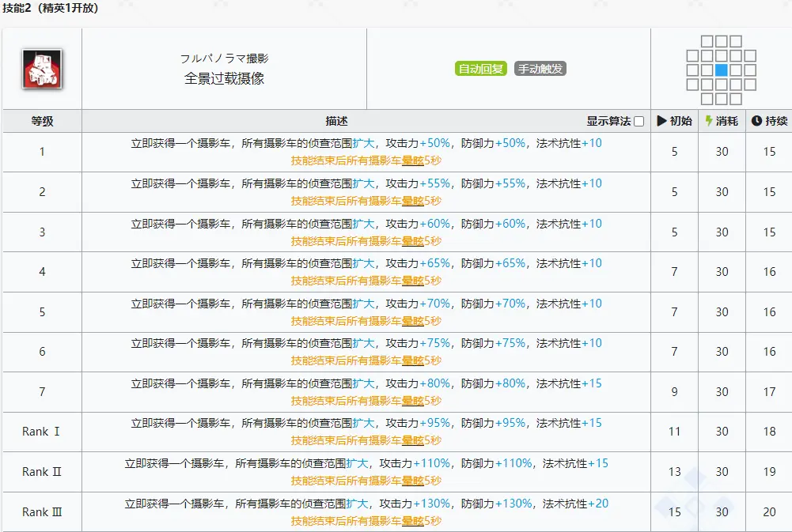Click the 等级 column header
Viewport: 792px width, 532px height.
(x=42, y=121)
